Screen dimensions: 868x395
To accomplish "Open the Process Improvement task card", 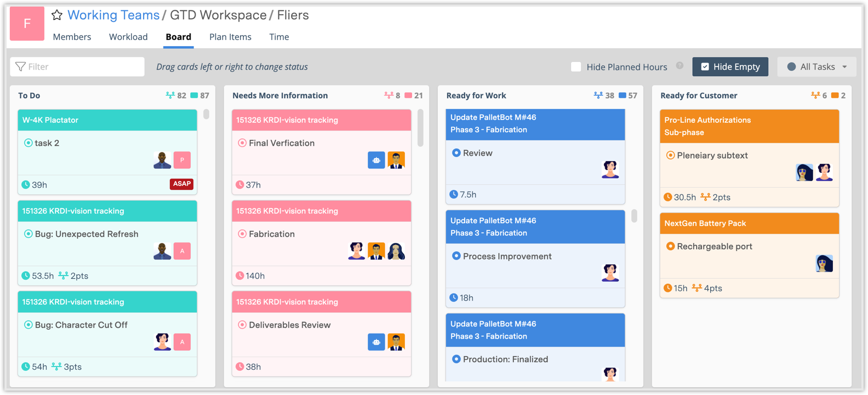I will point(507,256).
